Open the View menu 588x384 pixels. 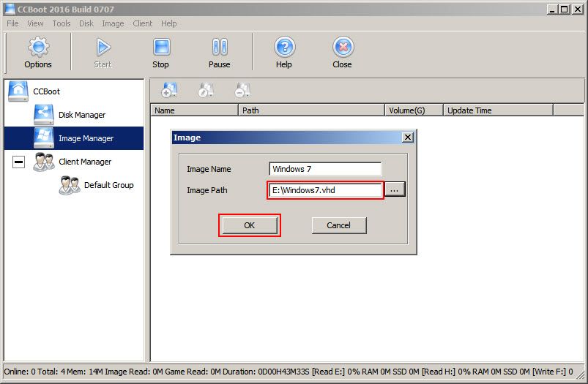coord(35,23)
